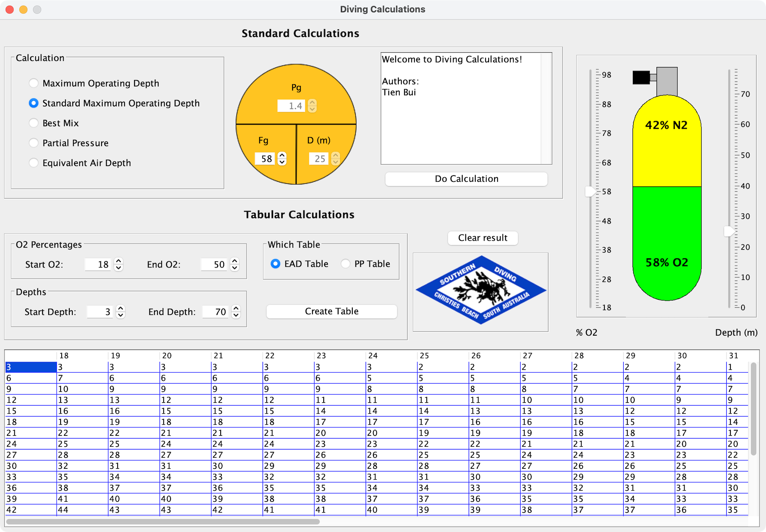Click the Clear result button
This screenshot has width=766, height=532.
coord(483,237)
